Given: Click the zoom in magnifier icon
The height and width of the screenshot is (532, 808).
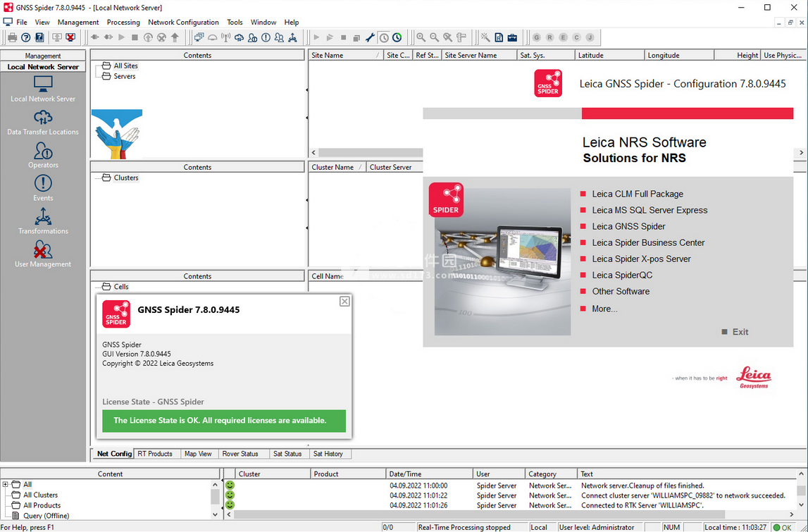Looking at the screenshot, I should (x=421, y=37).
